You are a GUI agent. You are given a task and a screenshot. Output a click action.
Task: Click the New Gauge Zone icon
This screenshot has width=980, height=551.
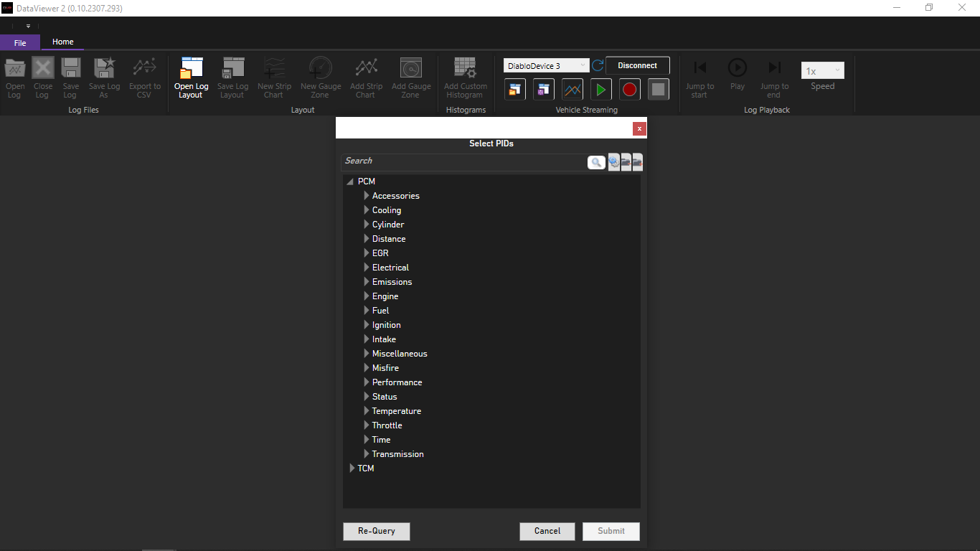point(321,68)
